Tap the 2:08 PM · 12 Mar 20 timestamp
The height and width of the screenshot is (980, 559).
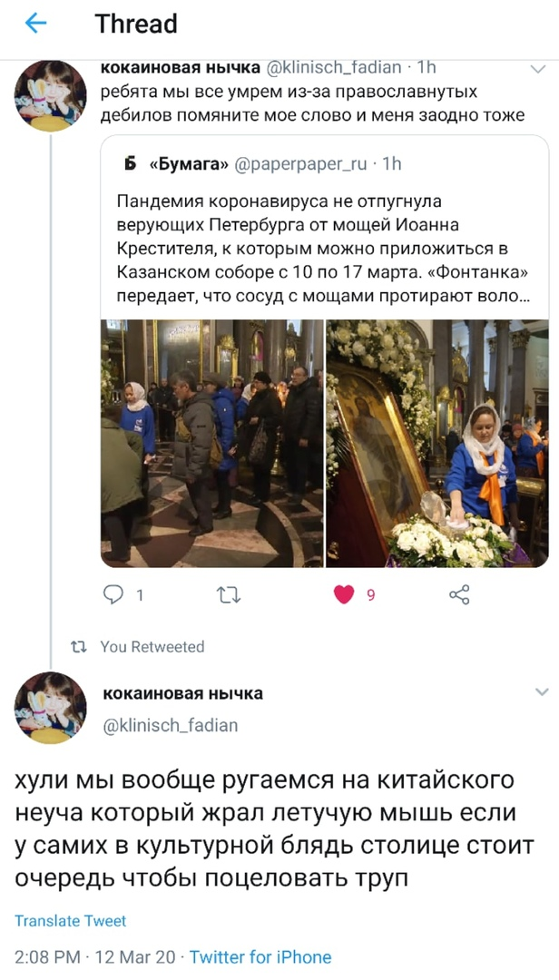pos(96,957)
